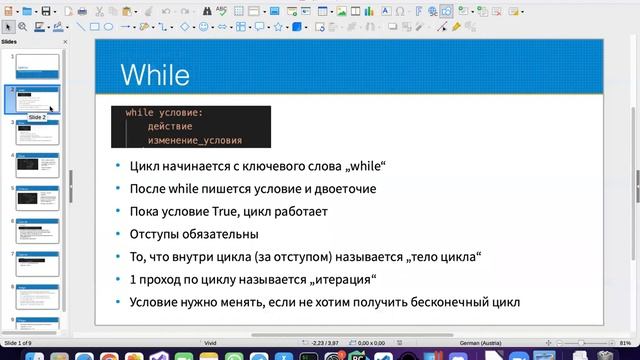Click the Line Color pencil swatch

tap(39, 27)
